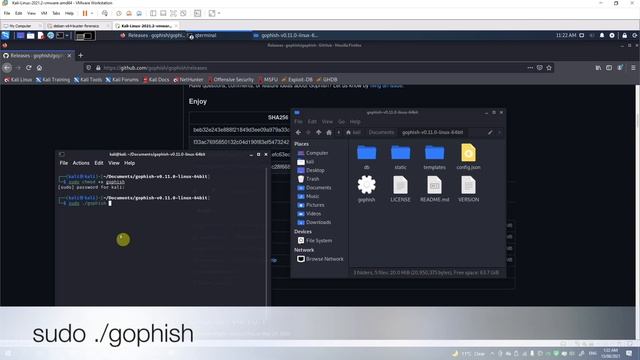640x360 pixels.
Task: Open Offensive Security bookmark
Action: [x=231, y=80]
